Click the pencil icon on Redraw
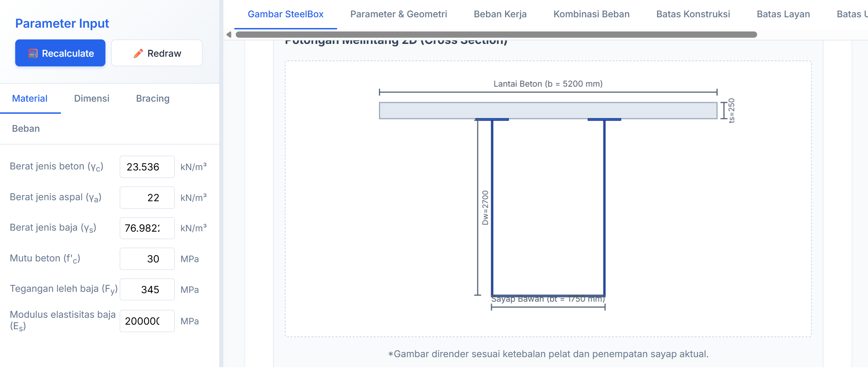The width and height of the screenshot is (868, 371). click(138, 54)
